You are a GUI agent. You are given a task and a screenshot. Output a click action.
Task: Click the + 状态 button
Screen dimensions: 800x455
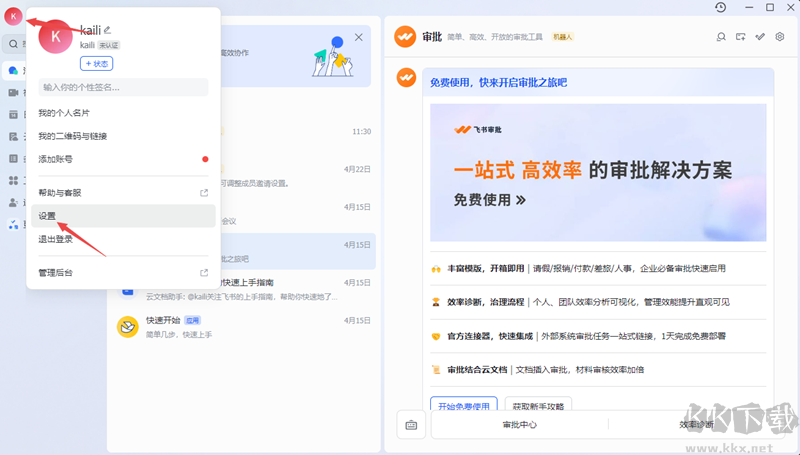(x=96, y=63)
